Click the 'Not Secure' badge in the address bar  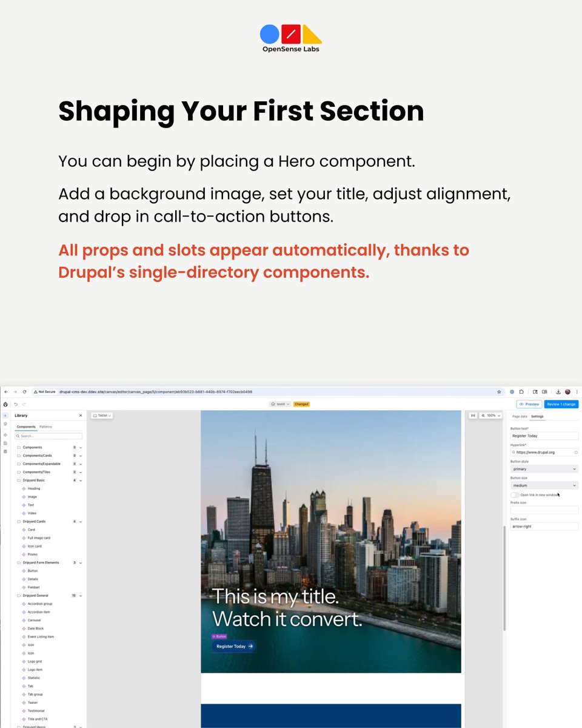click(44, 392)
